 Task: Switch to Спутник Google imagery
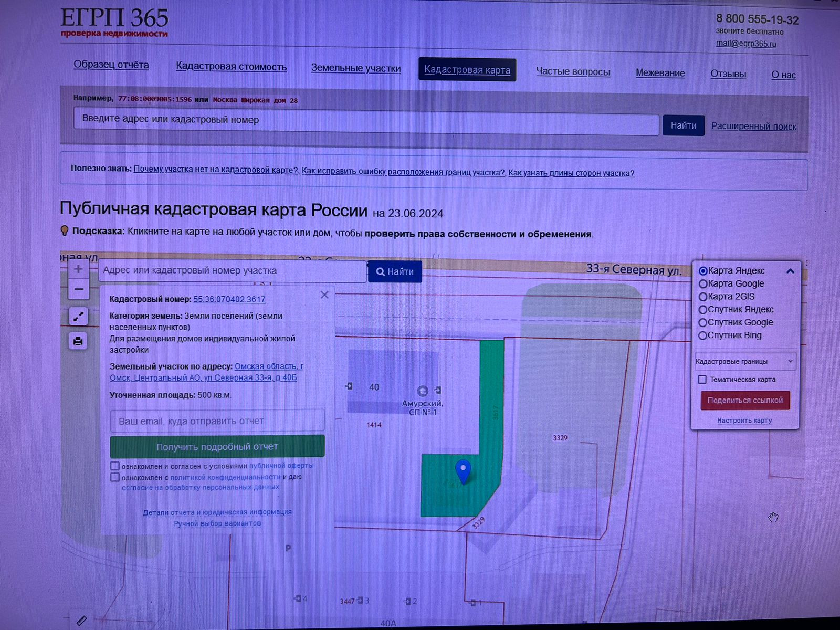pos(703,323)
